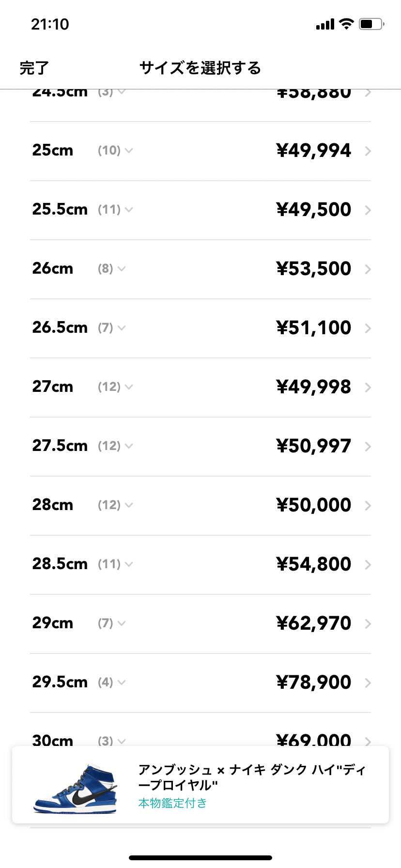Tap the right chevron beside ¥50,000

click(368, 506)
